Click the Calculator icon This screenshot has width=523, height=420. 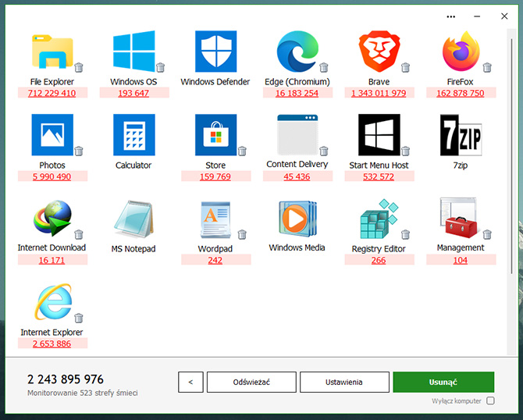(134, 135)
